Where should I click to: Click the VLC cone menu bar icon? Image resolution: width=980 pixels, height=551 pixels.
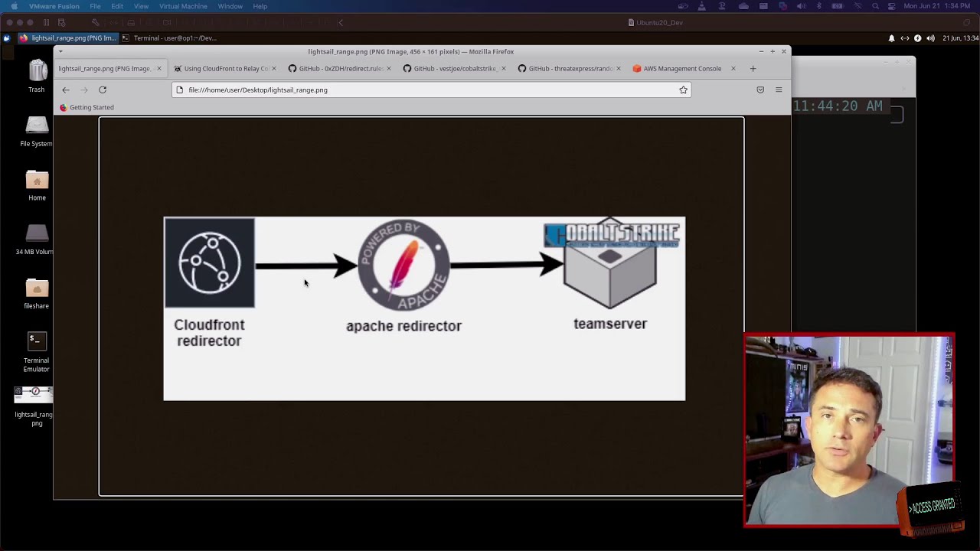(702, 6)
